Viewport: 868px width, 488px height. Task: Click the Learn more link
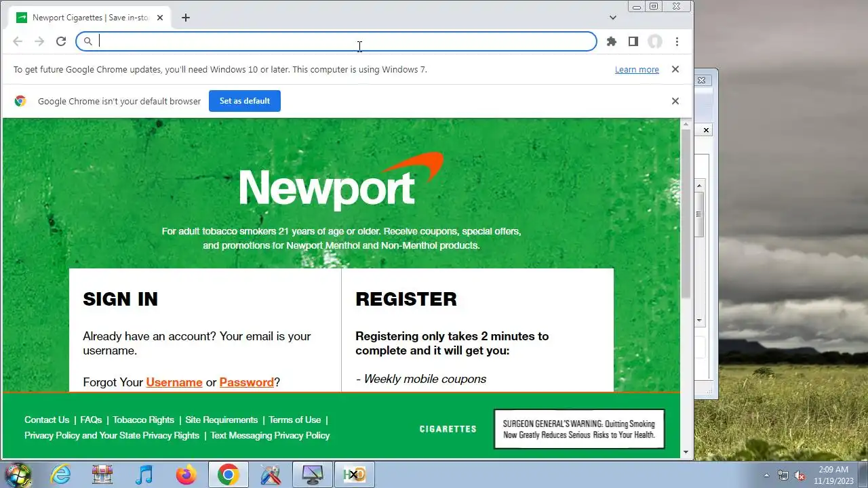coord(637,69)
